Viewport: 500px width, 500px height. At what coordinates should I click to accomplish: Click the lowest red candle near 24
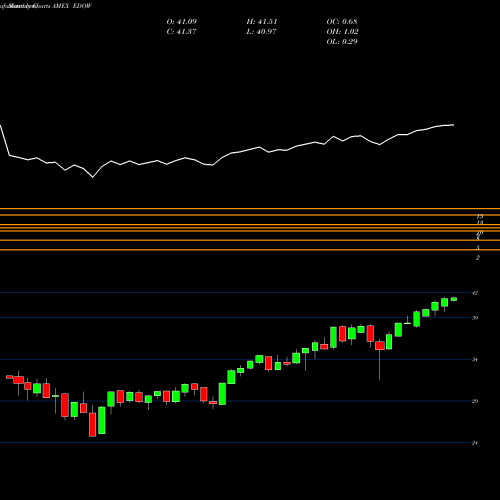tap(92, 424)
